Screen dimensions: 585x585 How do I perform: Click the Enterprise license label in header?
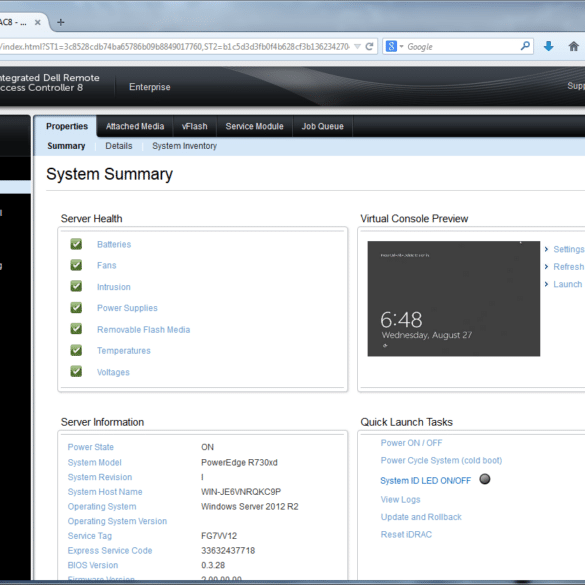[150, 87]
